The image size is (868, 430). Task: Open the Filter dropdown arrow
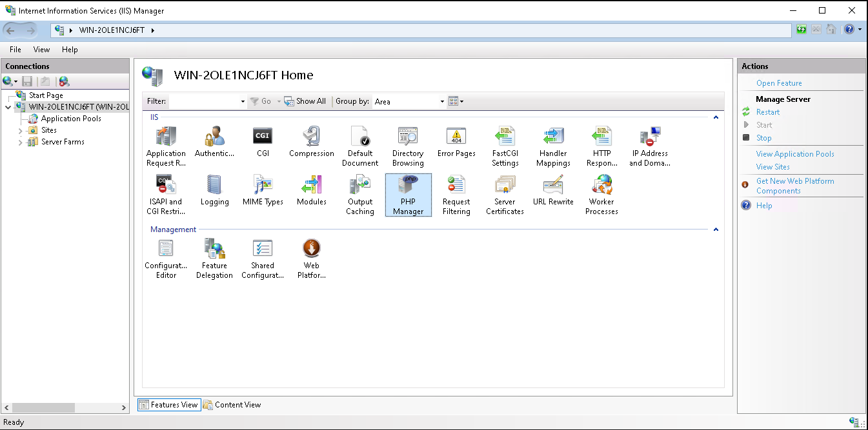point(243,102)
